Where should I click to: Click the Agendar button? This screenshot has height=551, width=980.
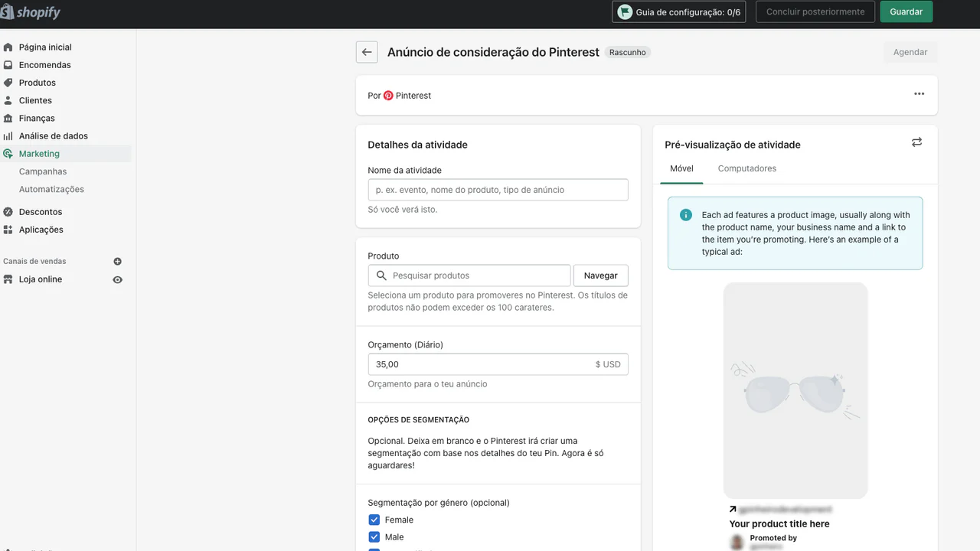pyautogui.click(x=910, y=52)
